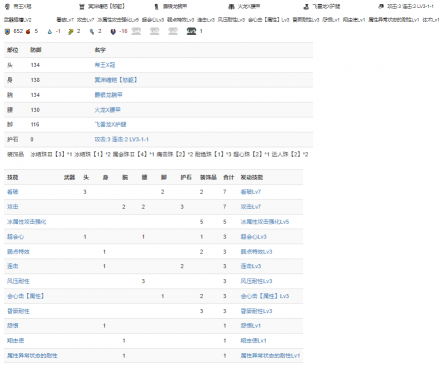Open the 看破 skill link in the first skill row
Screen dimensions: 443x365
coord(13,192)
